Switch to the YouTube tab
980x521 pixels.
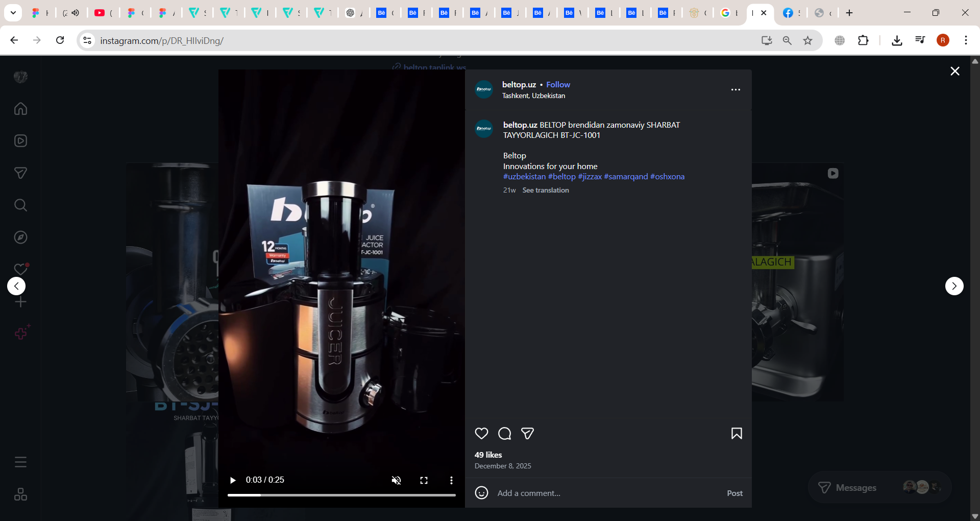(103, 13)
